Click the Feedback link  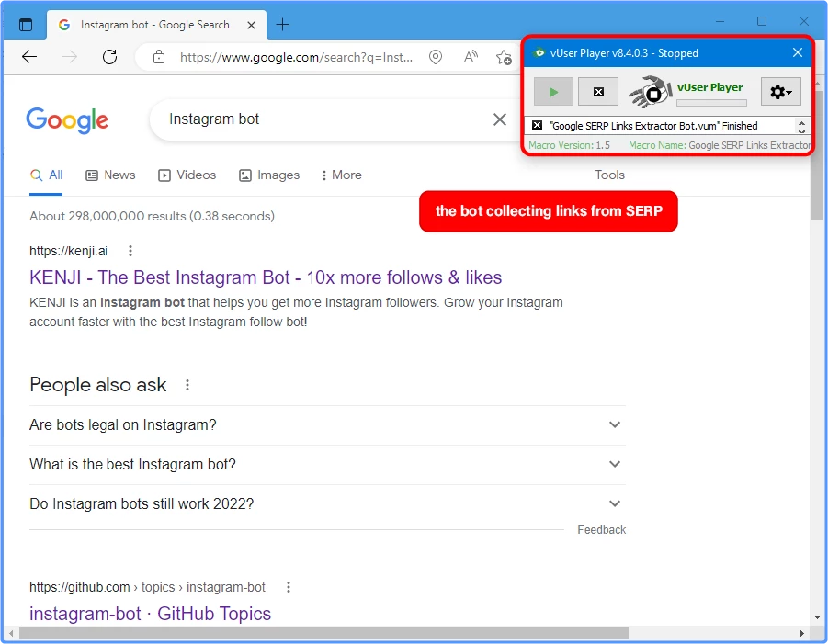coord(601,530)
